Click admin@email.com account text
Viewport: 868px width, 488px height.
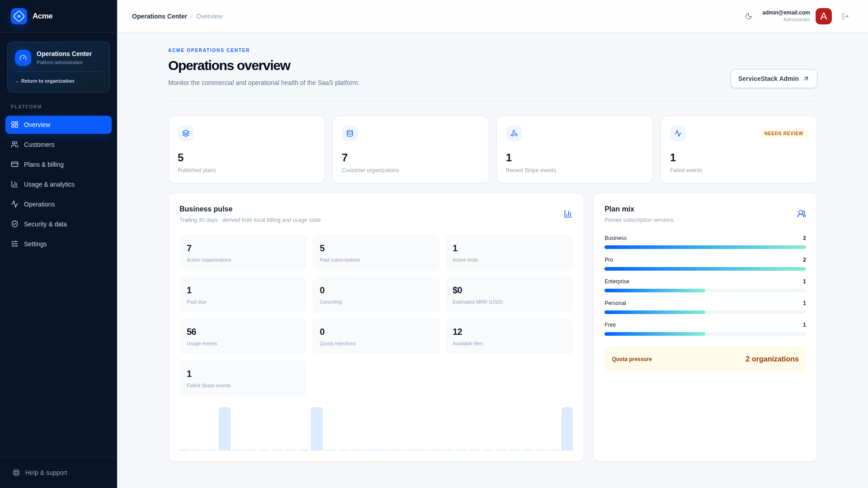click(x=786, y=13)
